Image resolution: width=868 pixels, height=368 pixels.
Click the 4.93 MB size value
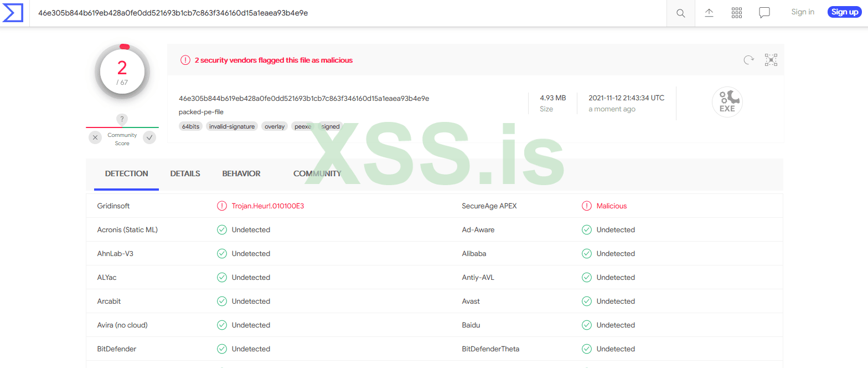click(x=553, y=98)
